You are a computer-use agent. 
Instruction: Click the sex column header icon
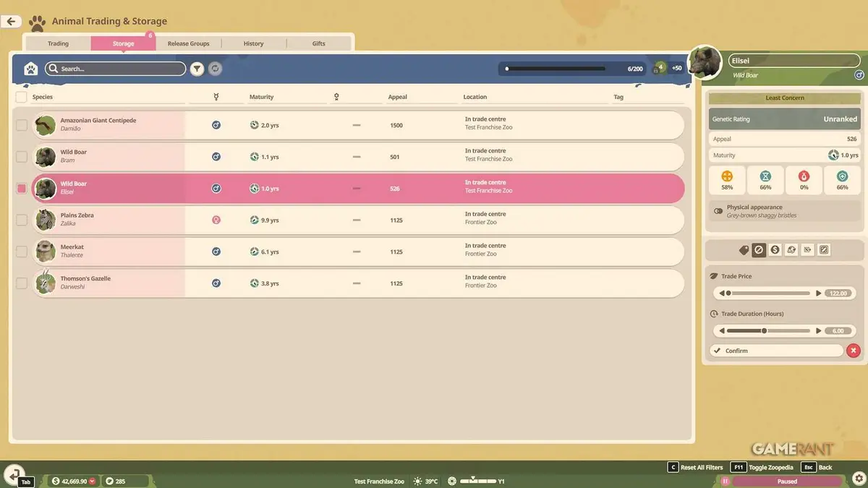click(216, 97)
